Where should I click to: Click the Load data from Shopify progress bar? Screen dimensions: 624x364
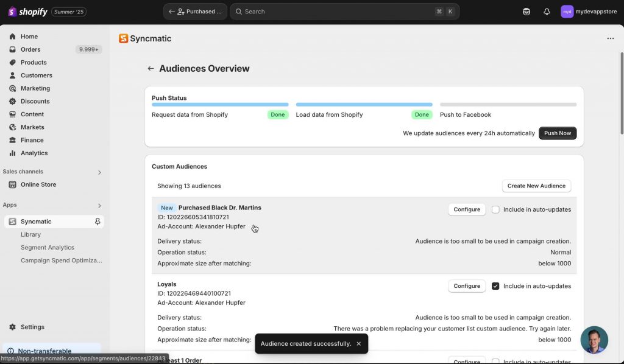tap(364, 105)
